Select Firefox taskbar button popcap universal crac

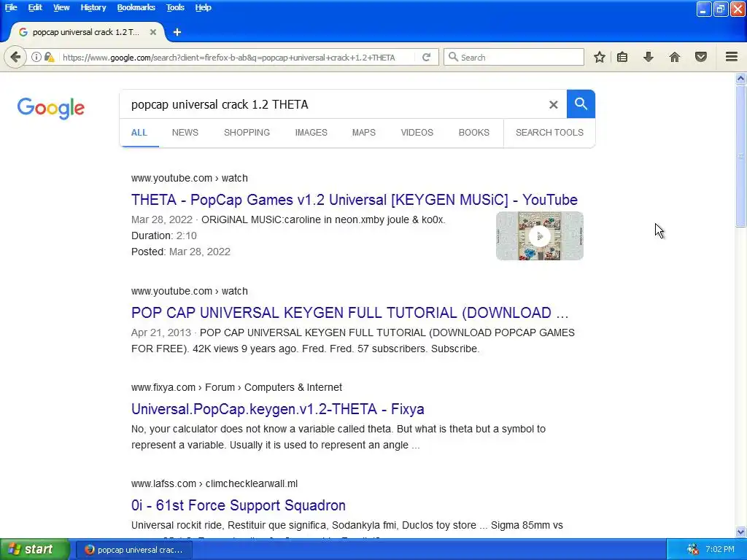tap(135, 550)
